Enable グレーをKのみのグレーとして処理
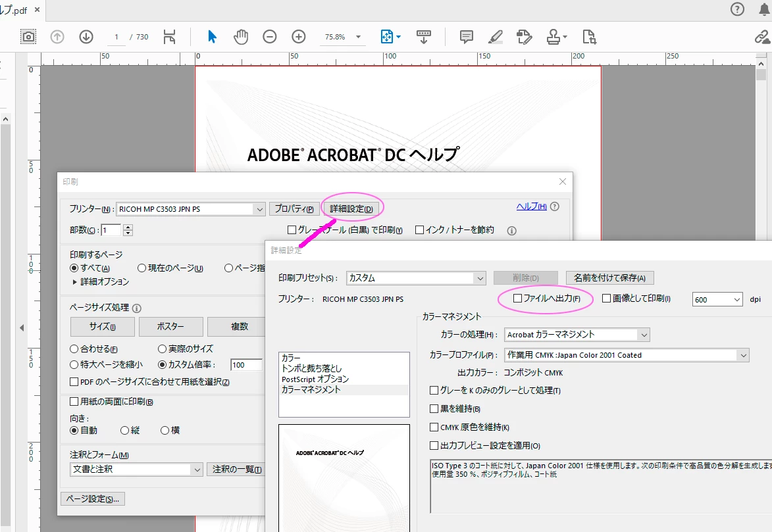Screen dimensions: 772x532 pos(434,390)
